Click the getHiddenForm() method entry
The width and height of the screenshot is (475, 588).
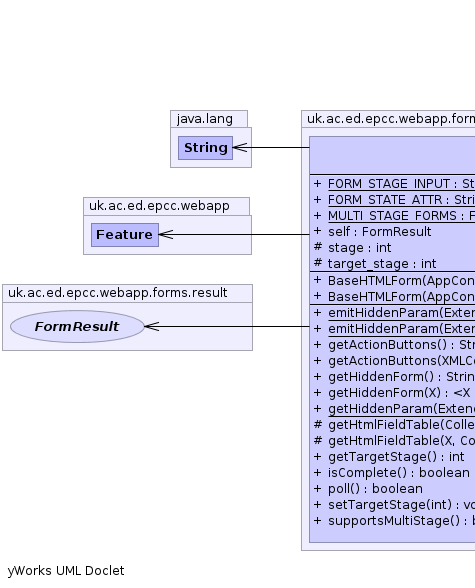pyautogui.click(x=394, y=376)
